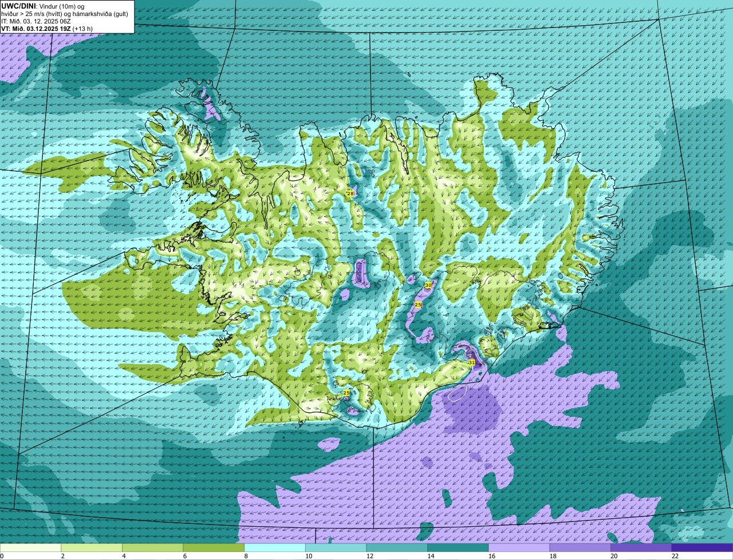Click the 10–12 m/s light teal legend swatch

point(336,547)
